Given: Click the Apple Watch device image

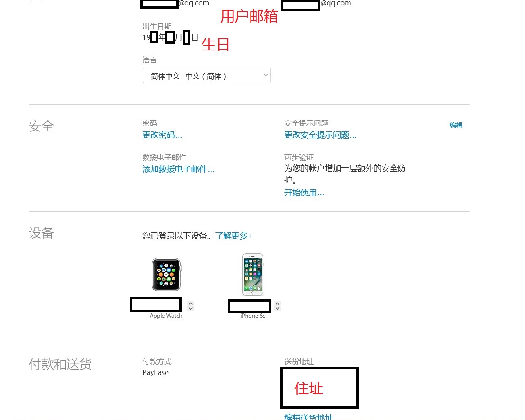Looking at the screenshot, I should coord(166,274).
